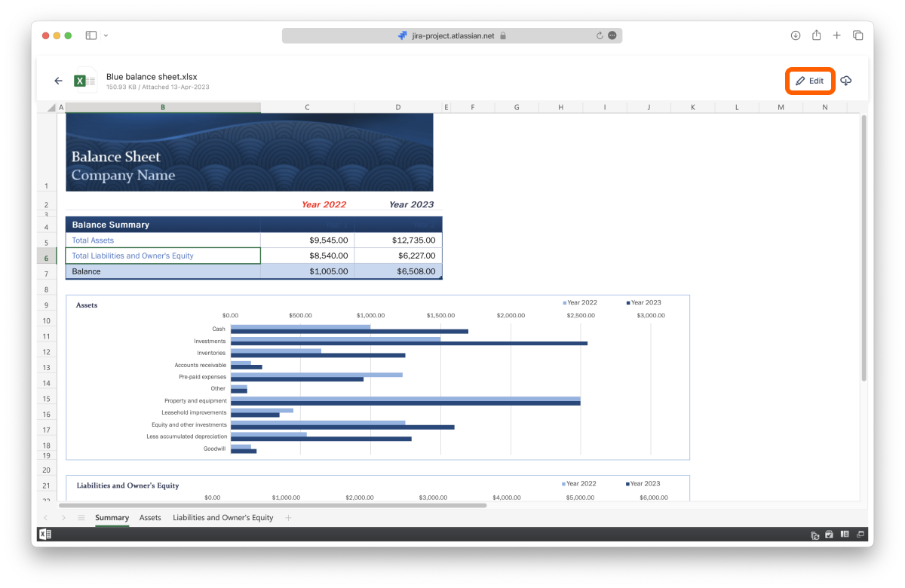Click the $12,735.00 cell
905x588 pixels.
[x=398, y=240]
